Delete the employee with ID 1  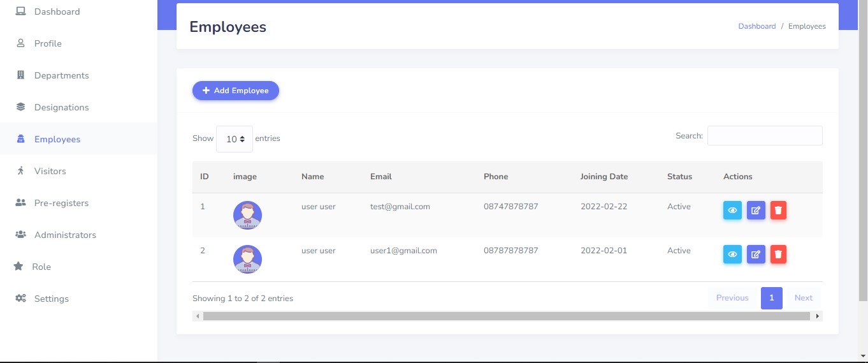pyautogui.click(x=778, y=211)
